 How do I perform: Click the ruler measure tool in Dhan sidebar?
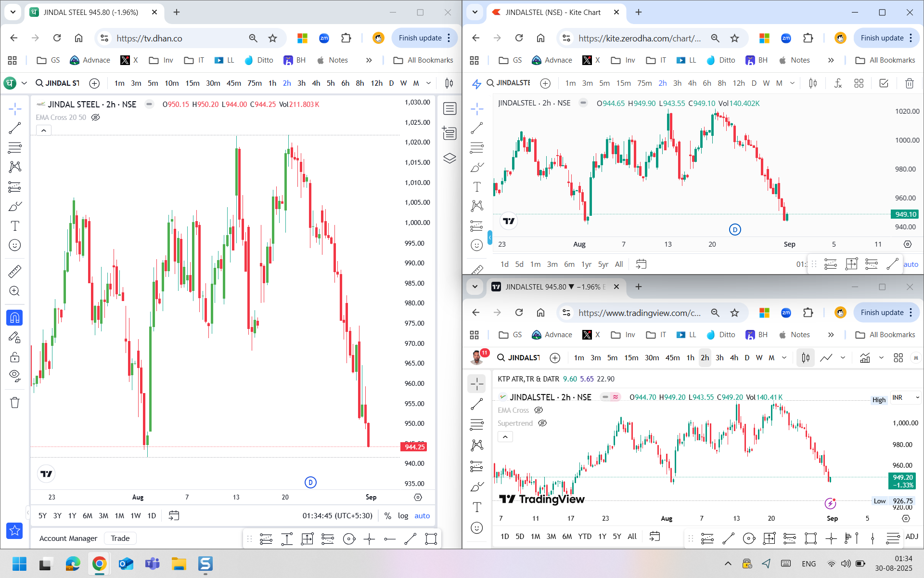(x=15, y=272)
